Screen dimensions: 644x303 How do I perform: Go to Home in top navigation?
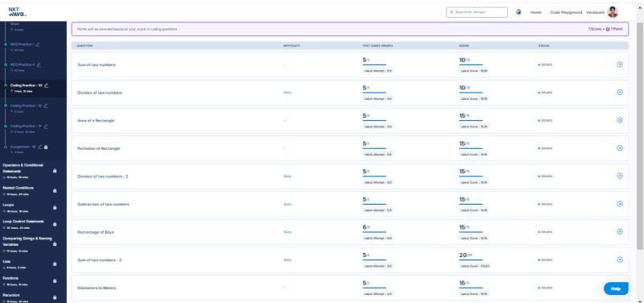pyautogui.click(x=535, y=12)
